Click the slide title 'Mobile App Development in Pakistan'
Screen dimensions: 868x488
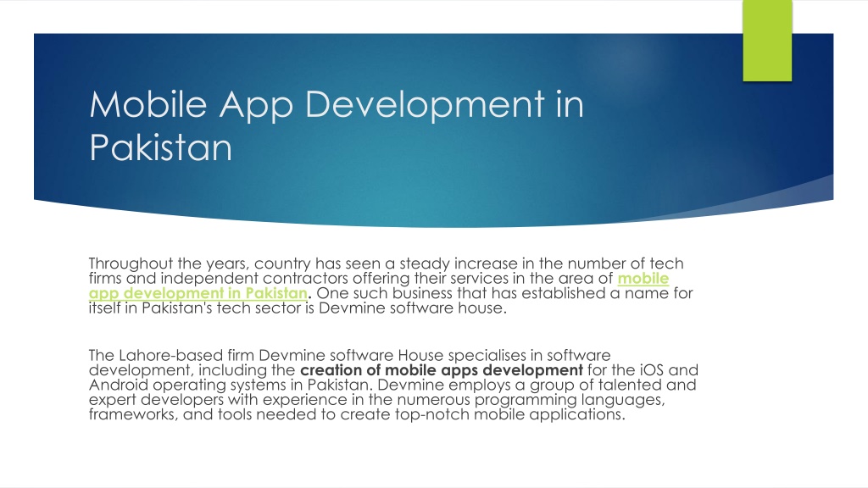click(336, 125)
